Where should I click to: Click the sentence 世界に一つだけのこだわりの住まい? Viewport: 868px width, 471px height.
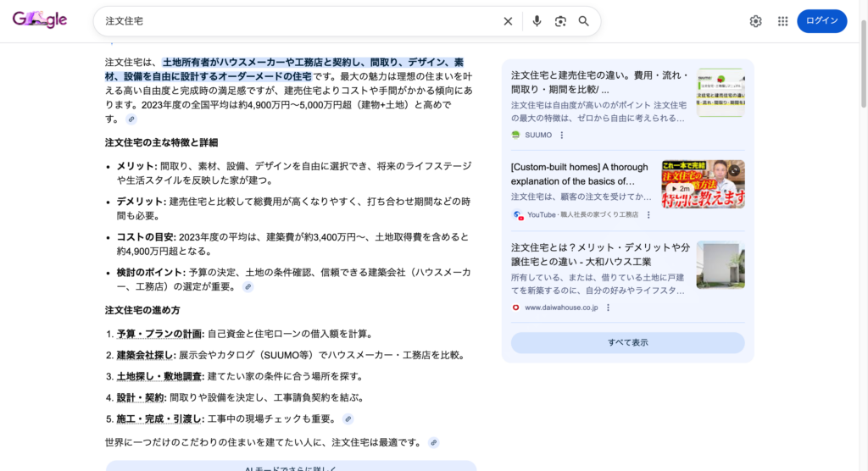[263, 442]
